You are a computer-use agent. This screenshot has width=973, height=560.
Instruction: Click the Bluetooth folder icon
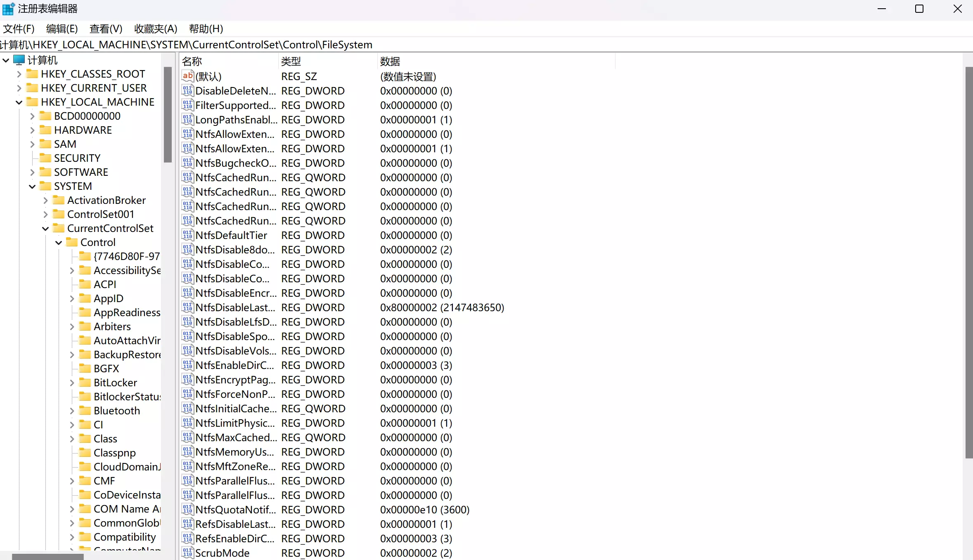(85, 411)
